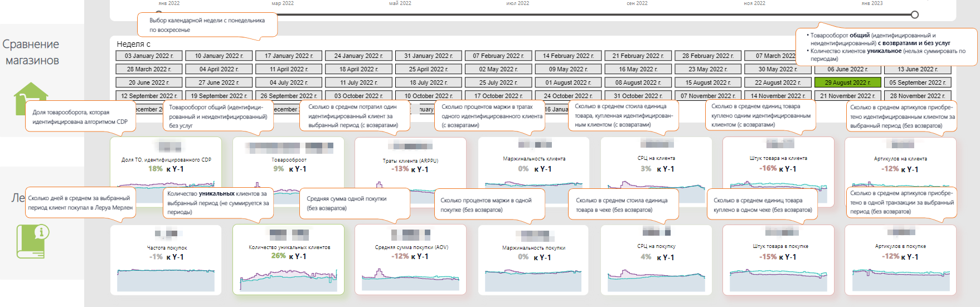980x307 pixels.
Task: Open the Количество уникальных клиентов chart
Action: (288, 279)
